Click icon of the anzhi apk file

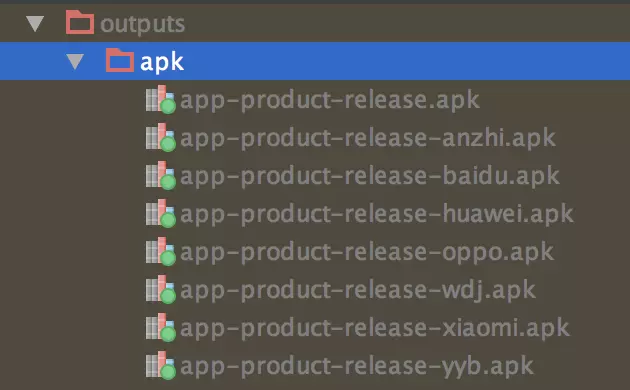tap(161, 137)
